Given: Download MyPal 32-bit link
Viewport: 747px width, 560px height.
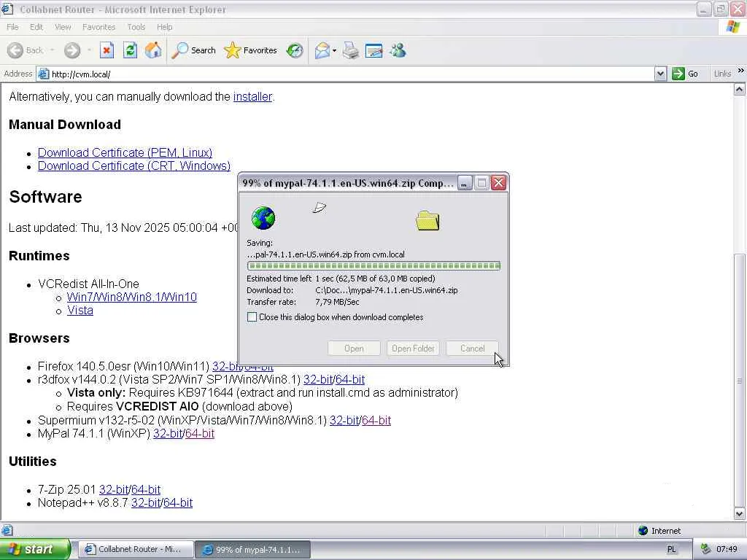Looking at the screenshot, I should (x=168, y=434).
